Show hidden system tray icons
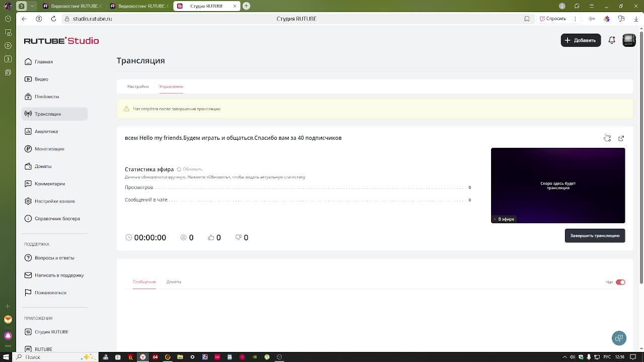The height and width of the screenshot is (362, 644). pos(565,357)
